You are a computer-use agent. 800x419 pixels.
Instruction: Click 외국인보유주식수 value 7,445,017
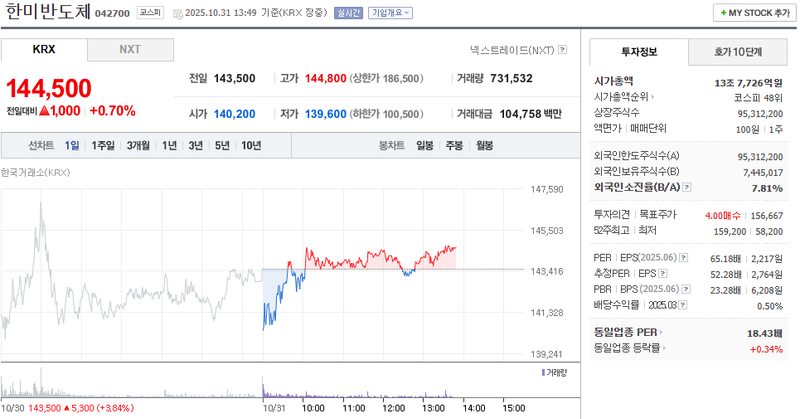[x=763, y=172]
